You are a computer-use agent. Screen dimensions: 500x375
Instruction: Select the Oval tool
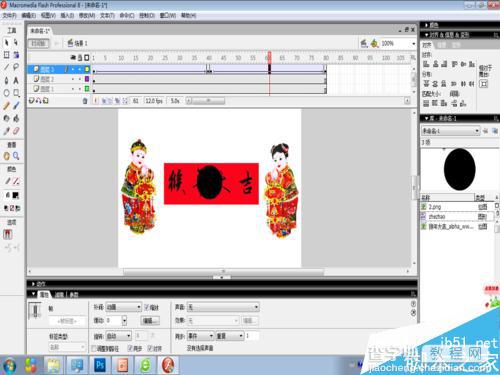6,93
